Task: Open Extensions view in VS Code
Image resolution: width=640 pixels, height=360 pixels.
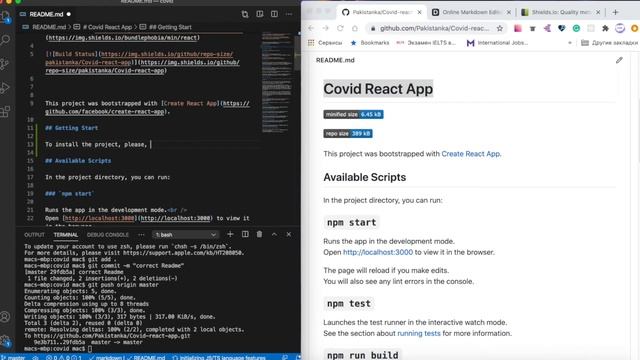Action: pos(5,111)
